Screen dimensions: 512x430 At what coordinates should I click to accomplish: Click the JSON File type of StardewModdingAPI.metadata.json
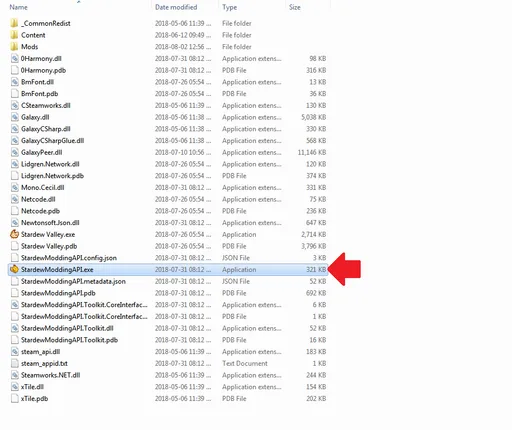236,281
